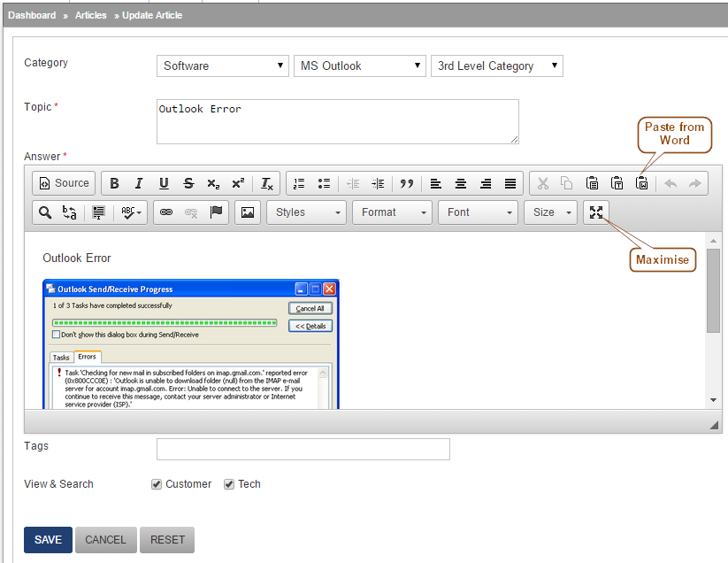Image resolution: width=728 pixels, height=563 pixels.
Task: Toggle the Tech checkbox
Action: pyautogui.click(x=229, y=484)
